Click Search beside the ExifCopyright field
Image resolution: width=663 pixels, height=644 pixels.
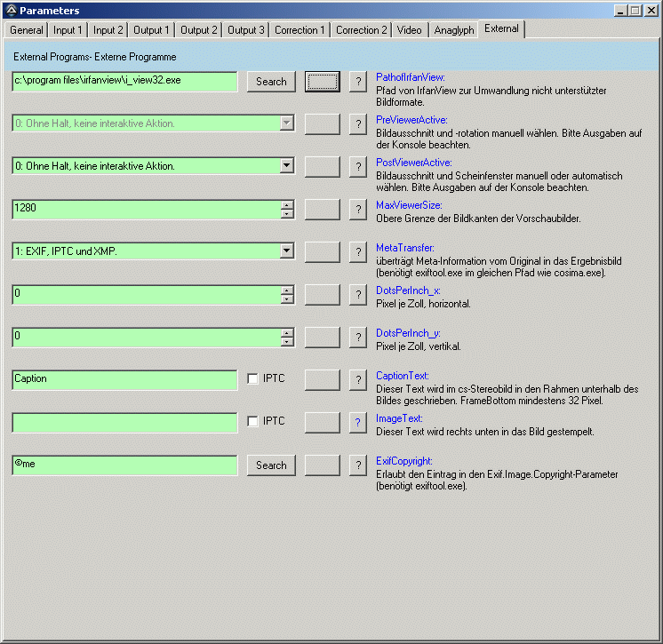(271, 465)
